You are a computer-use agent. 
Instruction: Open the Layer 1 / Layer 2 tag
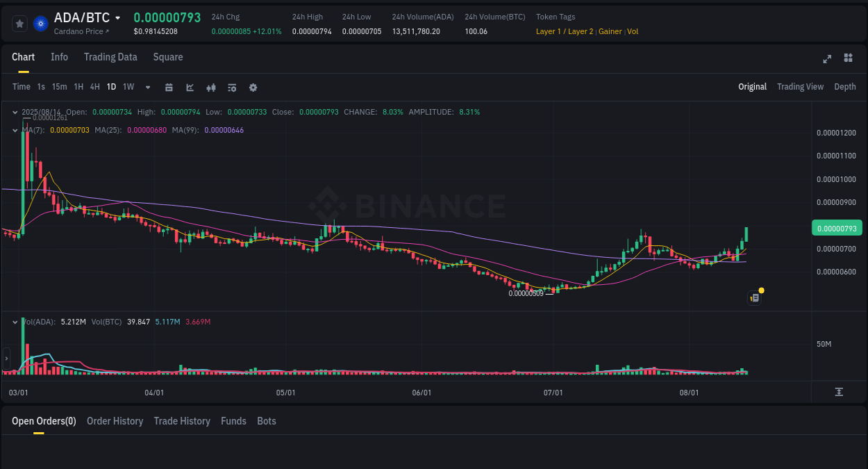[x=565, y=31]
